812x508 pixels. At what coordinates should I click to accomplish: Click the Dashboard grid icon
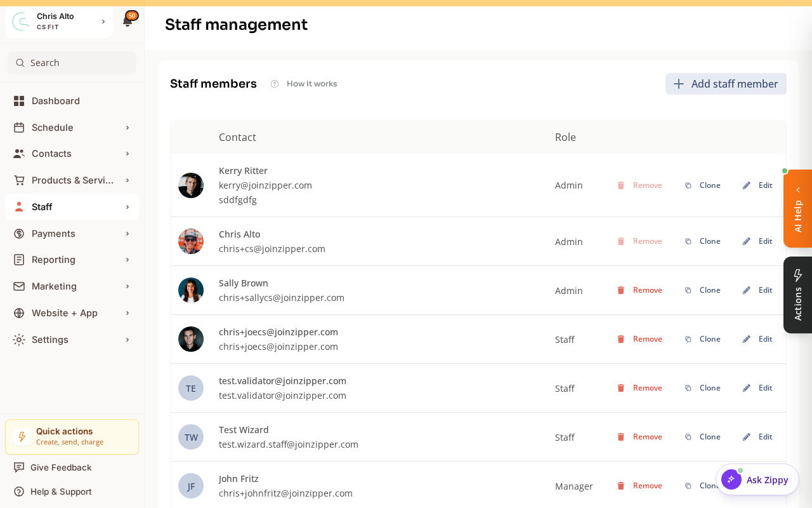coord(19,101)
